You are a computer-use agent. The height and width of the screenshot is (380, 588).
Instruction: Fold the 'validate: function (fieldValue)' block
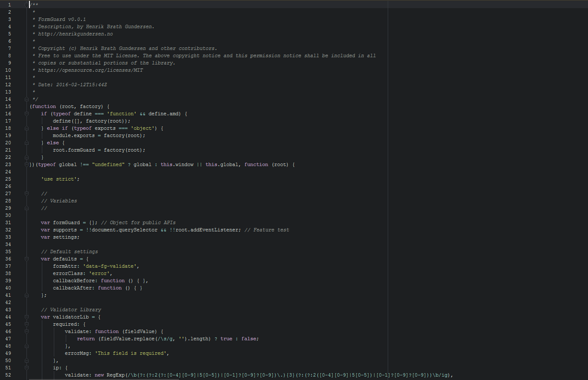pyautogui.click(x=26, y=331)
